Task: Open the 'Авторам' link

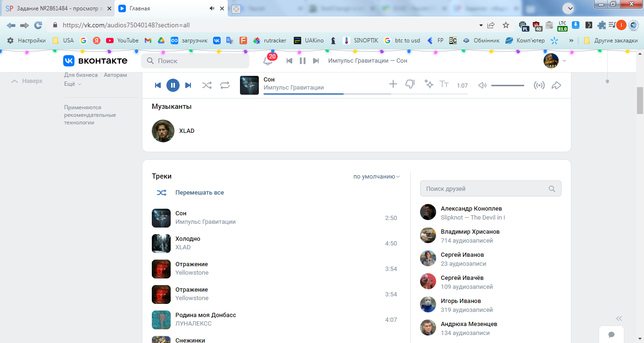Action: pyautogui.click(x=116, y=75)
